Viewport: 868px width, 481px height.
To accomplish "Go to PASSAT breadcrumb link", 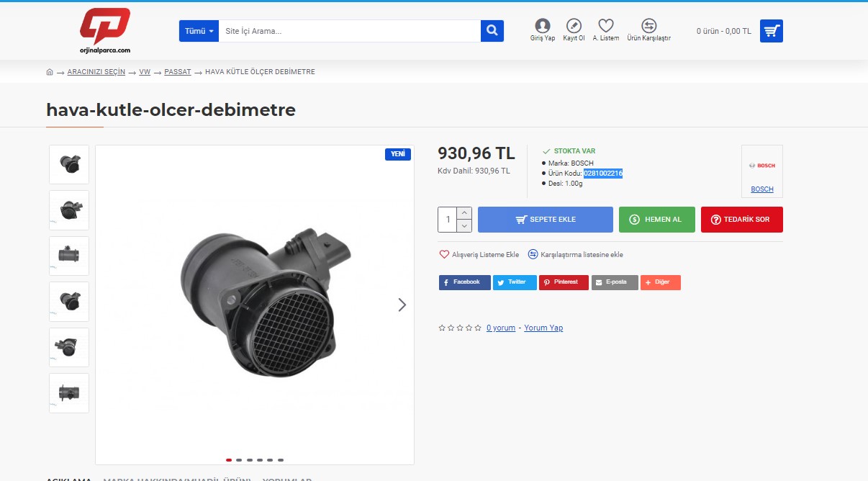I will [177, 72].
